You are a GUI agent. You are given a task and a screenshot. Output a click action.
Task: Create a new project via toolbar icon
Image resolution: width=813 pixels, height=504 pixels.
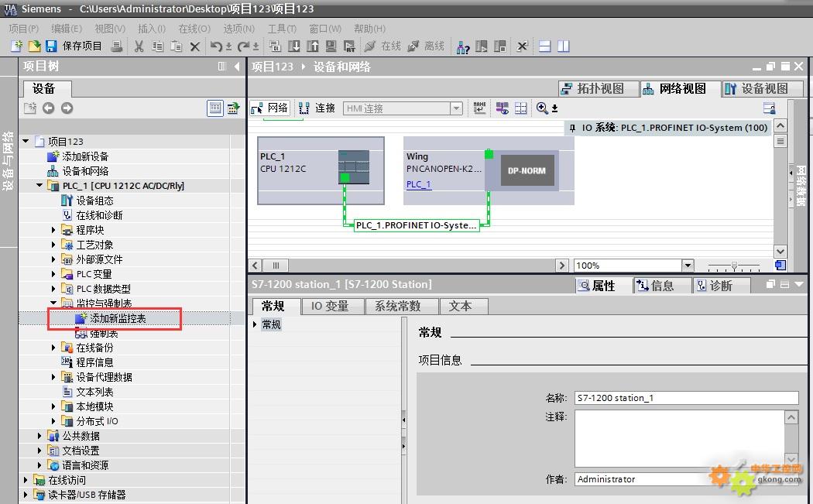click(17, 46)
